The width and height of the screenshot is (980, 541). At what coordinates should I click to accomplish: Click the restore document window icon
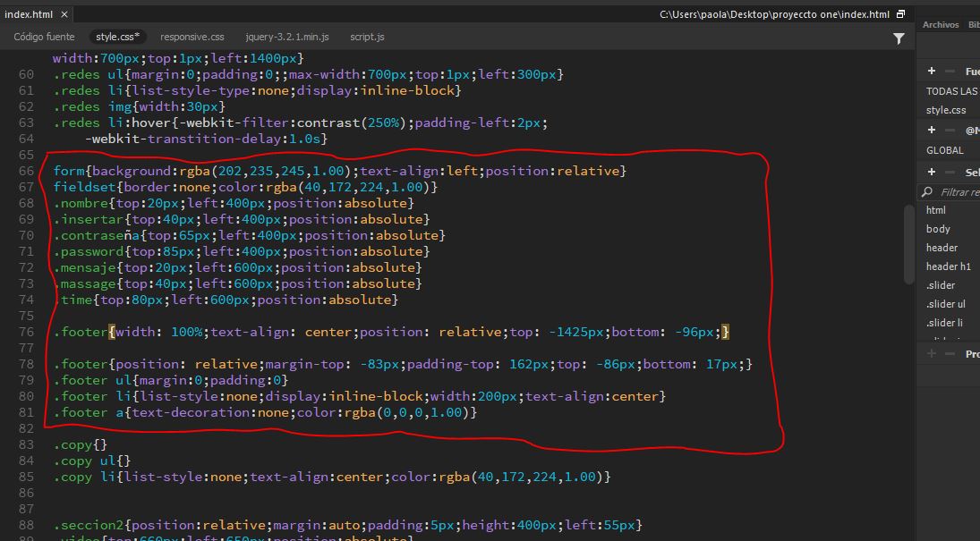900,13
